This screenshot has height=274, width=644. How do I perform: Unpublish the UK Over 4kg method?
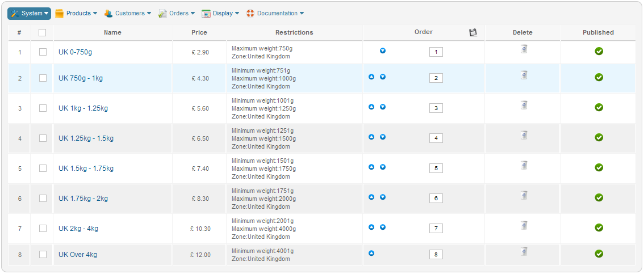pos(599,254)
